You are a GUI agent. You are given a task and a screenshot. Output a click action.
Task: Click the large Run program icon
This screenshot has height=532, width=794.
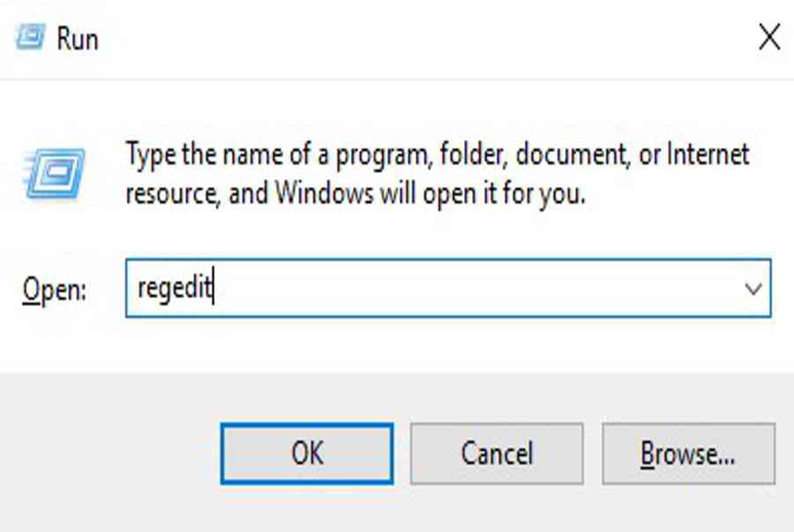(54, 173)
